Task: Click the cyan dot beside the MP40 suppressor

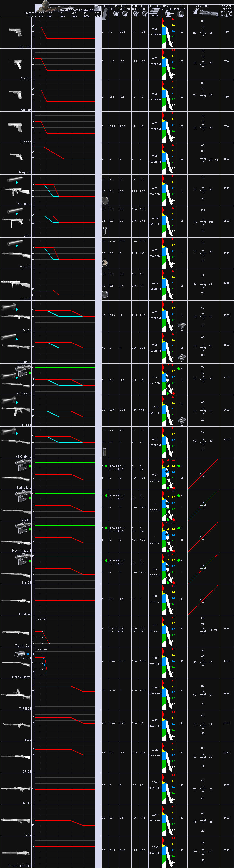Action: tap(17, 214)
